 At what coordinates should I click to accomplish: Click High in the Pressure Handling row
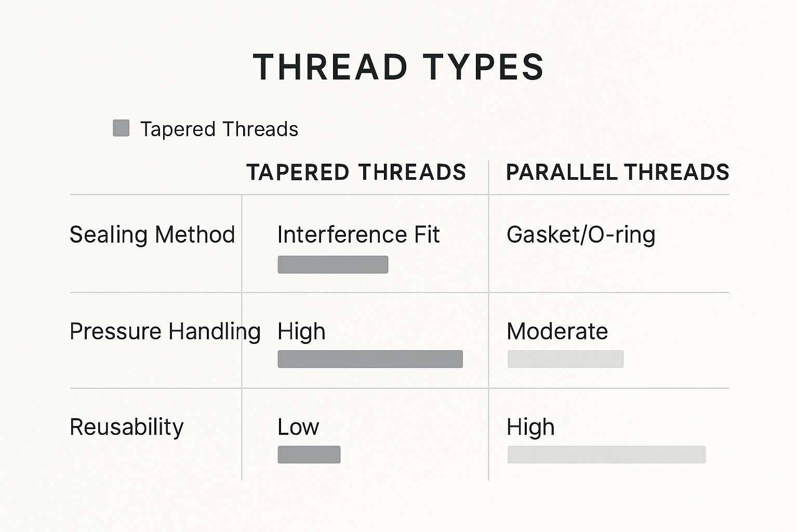301,331
